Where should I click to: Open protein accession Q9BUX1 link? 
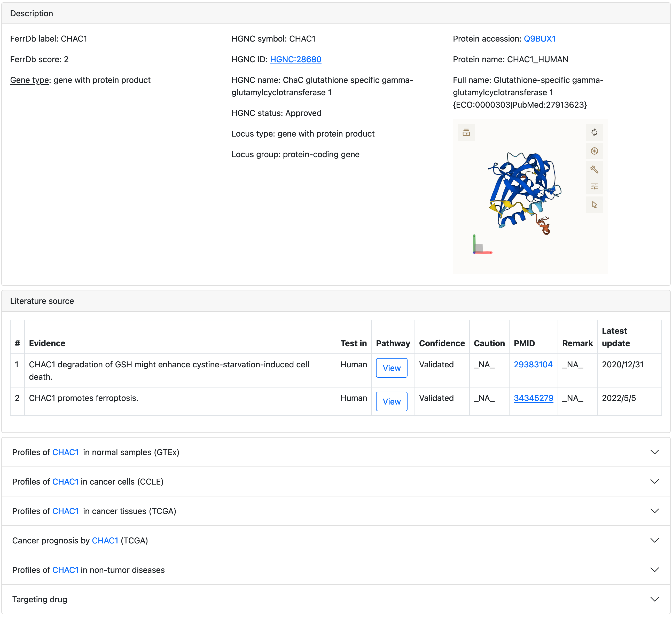540,39
